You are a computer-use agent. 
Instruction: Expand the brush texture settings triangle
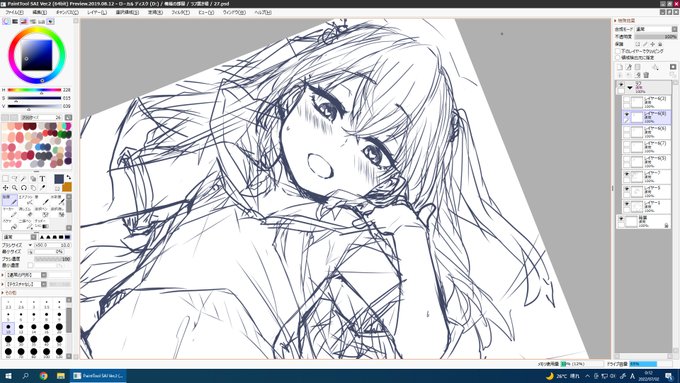[3, 284]
